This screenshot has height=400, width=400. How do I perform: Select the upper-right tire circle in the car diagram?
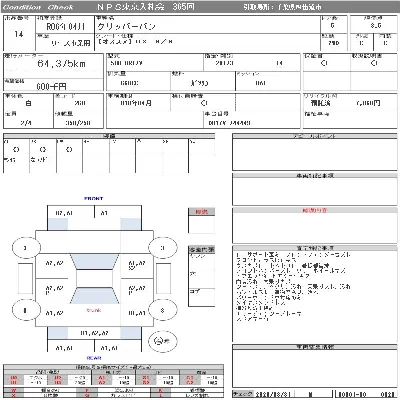pos(162,248)
